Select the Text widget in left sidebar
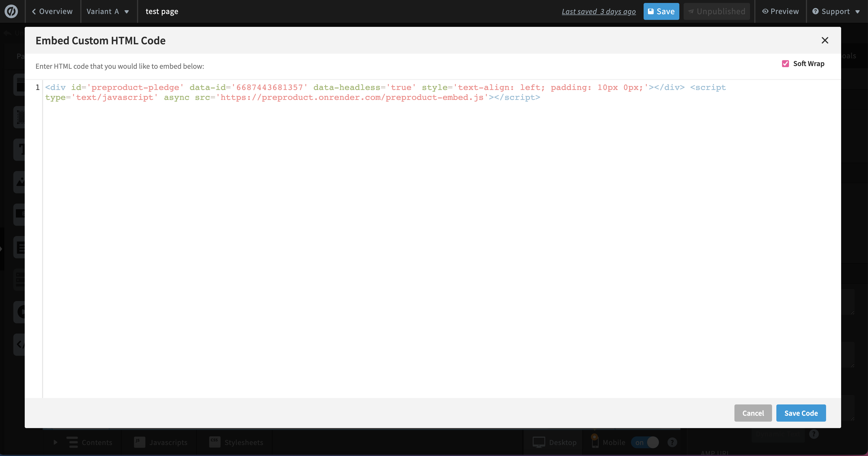This screenshot has height=456, width=868. coord(20,149)
